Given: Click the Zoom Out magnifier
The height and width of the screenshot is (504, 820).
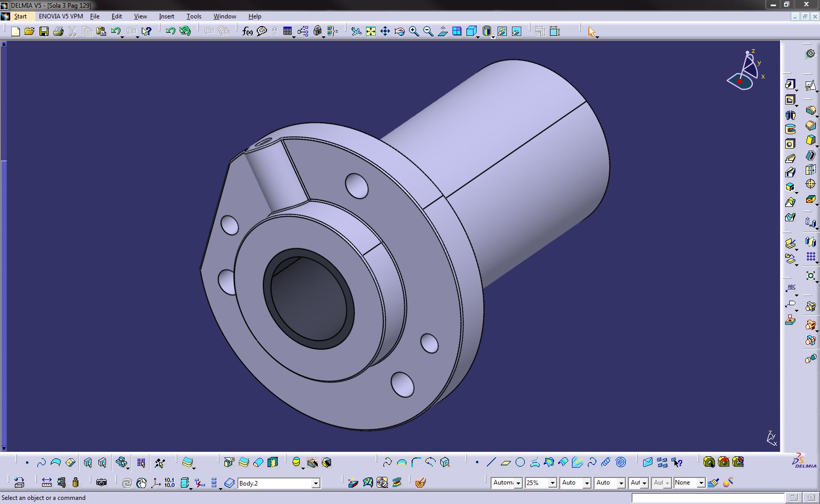Looking at the screenshot, I should pyautogui.click(x=428, y=31).
